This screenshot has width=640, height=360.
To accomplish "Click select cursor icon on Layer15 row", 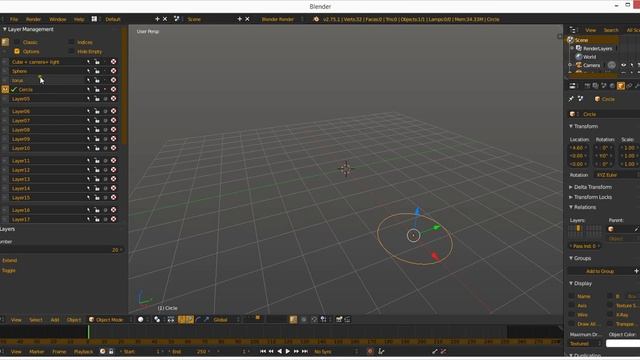I will point(88,198).
